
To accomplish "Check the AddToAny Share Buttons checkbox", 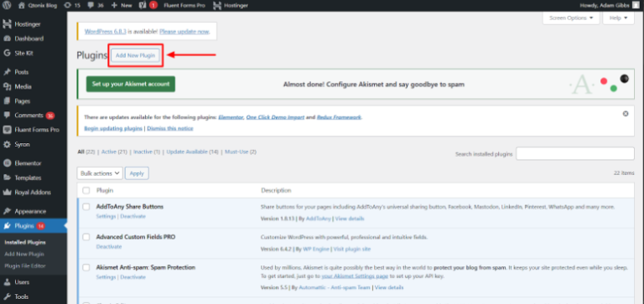I will [x=86, y=207].
